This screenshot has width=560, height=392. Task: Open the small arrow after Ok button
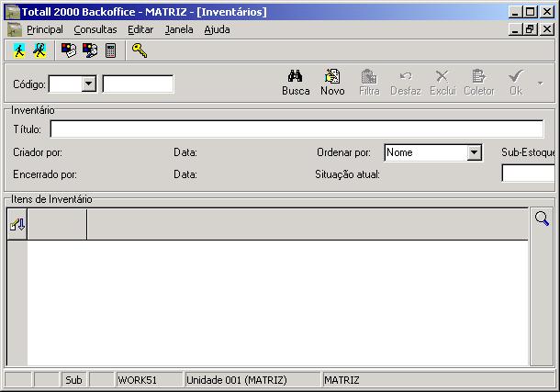point(540,84)
